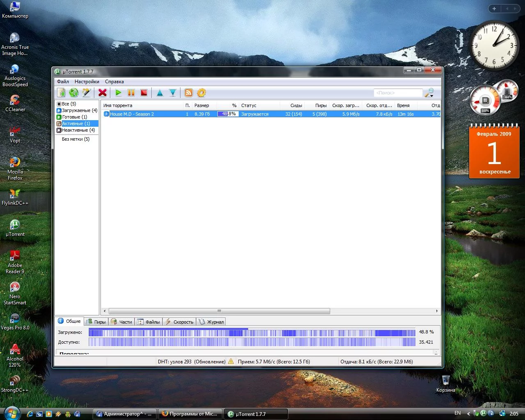Open the search engine dropdown magnifier
The width and height of the screenshot is (525, 420).
(x=429, y=93)
